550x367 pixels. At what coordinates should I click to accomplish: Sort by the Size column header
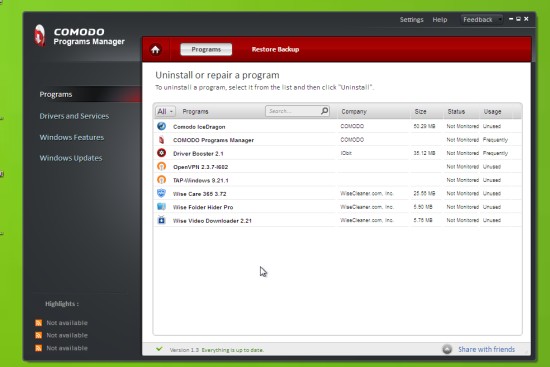(x=421, y=112)
